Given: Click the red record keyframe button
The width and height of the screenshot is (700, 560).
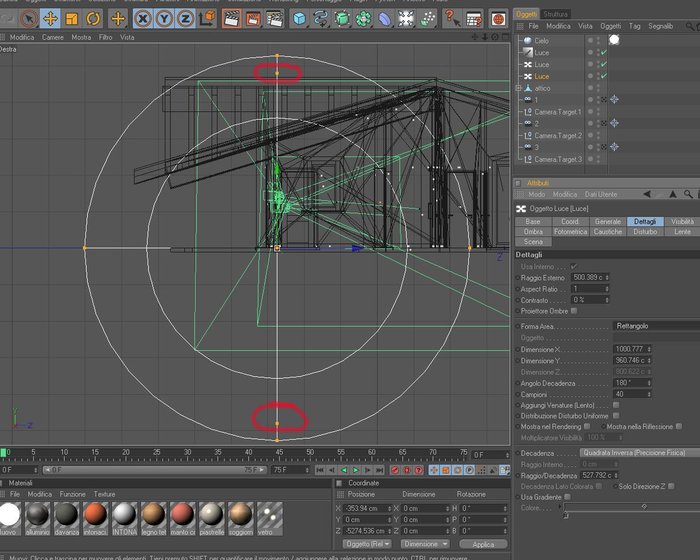Looking at the screenshot, I should [x=395, y=470].
